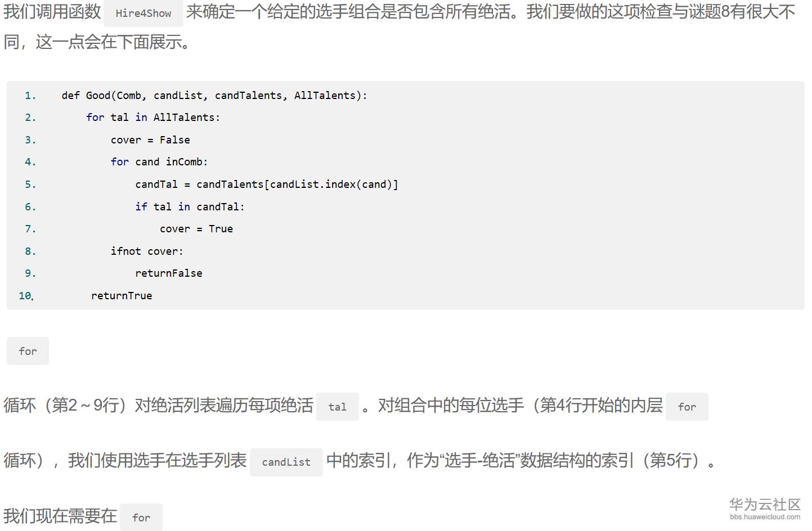Image resolution: width=812 pixels, height=531 pixels.
Task: Click the standalone "for" tag below code block
Action: click(28, 352)
